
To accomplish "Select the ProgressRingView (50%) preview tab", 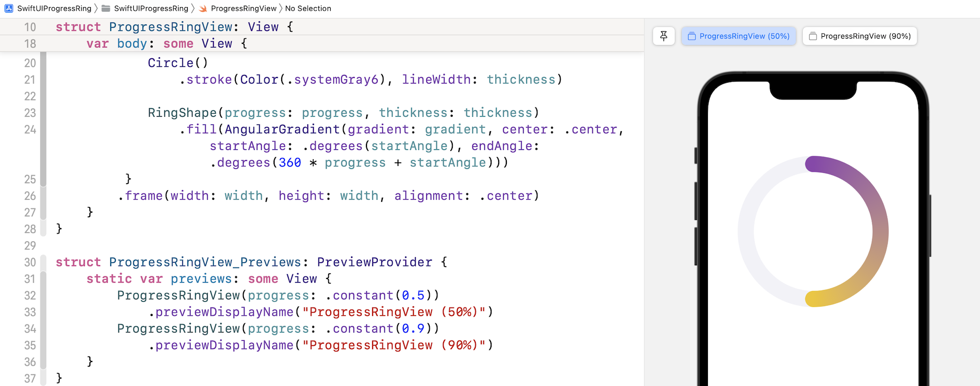I will pos(739,36).
